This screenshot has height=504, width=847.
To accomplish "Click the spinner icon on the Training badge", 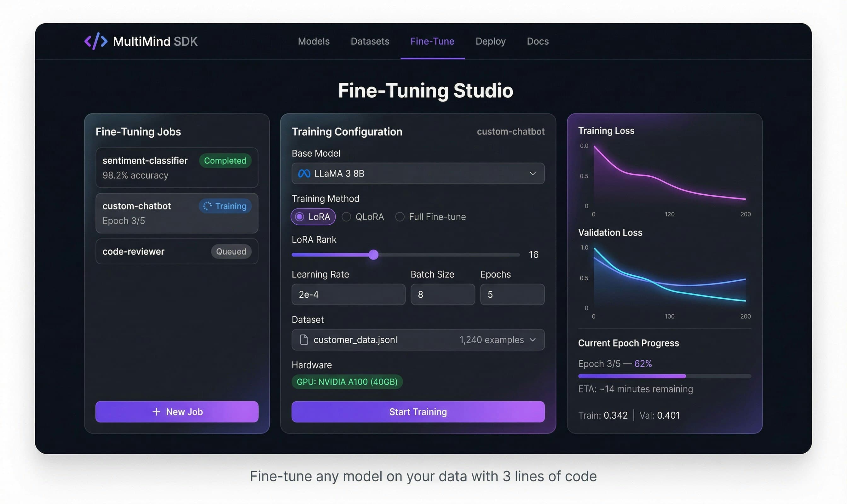I will pos(208,206).
